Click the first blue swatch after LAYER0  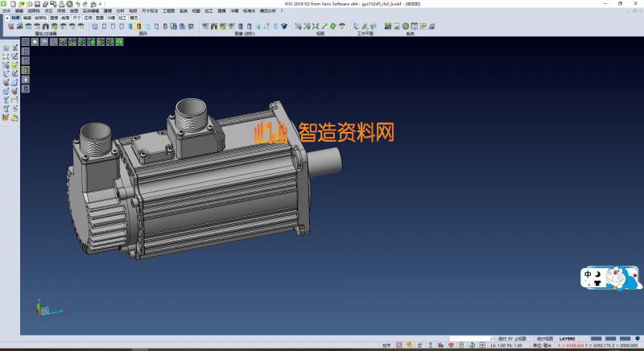[x=597, y=339]
